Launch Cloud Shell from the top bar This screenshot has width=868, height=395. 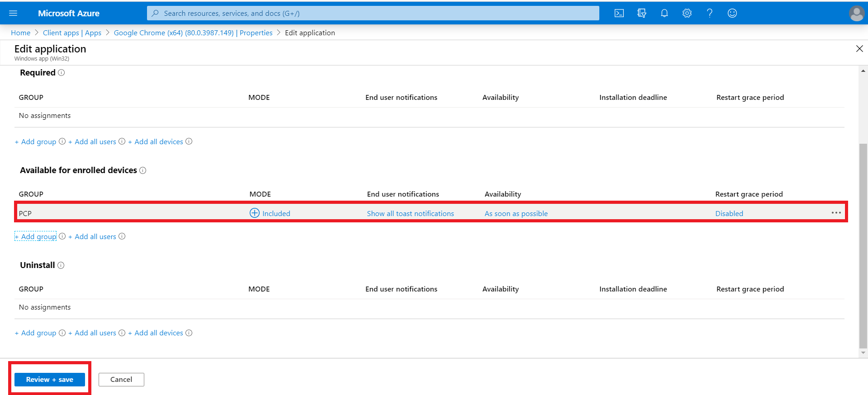click(619, 13)
